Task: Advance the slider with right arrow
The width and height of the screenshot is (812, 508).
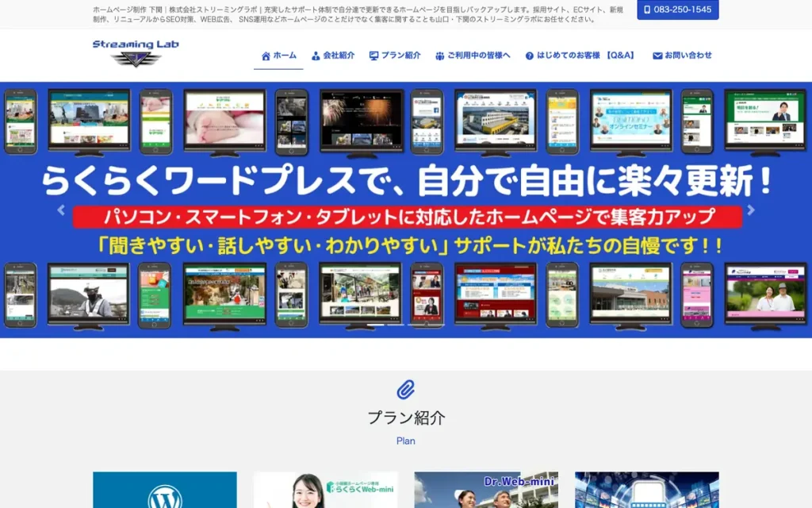Action: [751, 210]
